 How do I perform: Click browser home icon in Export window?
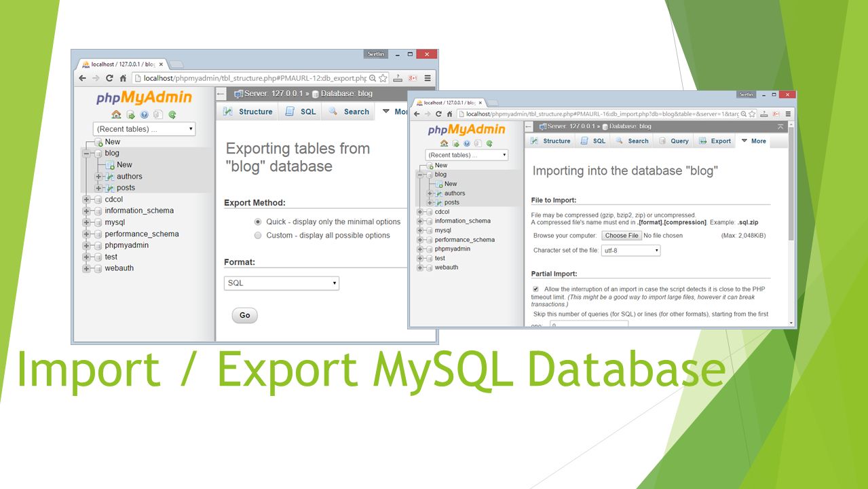[x=123, y=78]
